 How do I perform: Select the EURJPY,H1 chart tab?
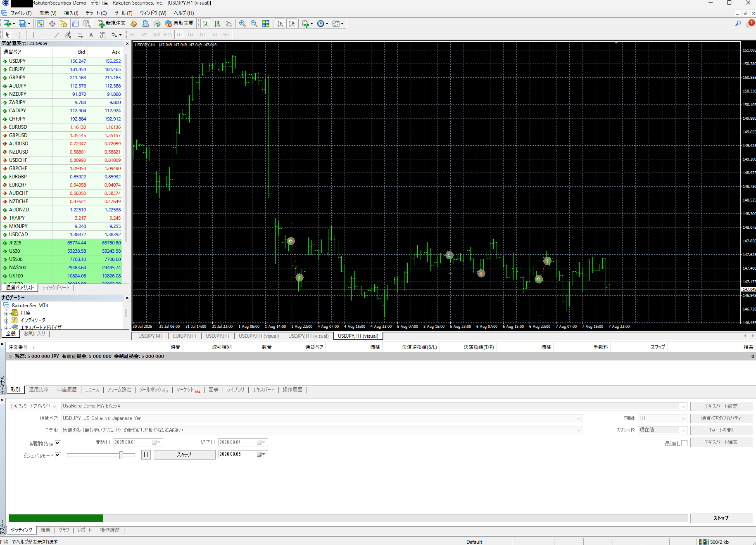(x=185, y=336)
